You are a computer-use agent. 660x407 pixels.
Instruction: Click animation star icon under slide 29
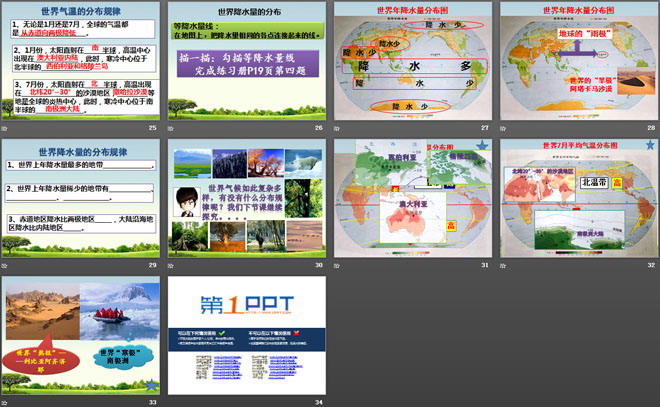pos(5,266)
